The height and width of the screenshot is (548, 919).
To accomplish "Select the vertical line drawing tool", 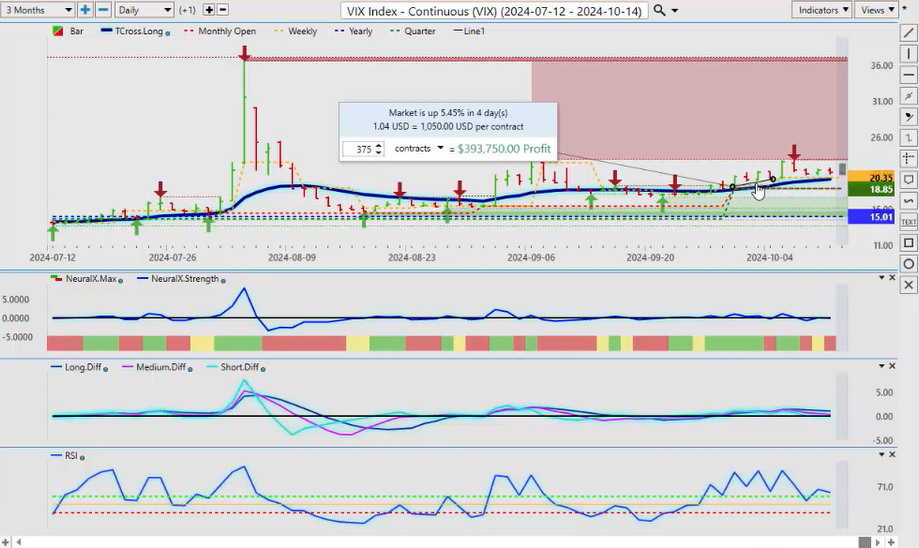I will pos(908,54).
